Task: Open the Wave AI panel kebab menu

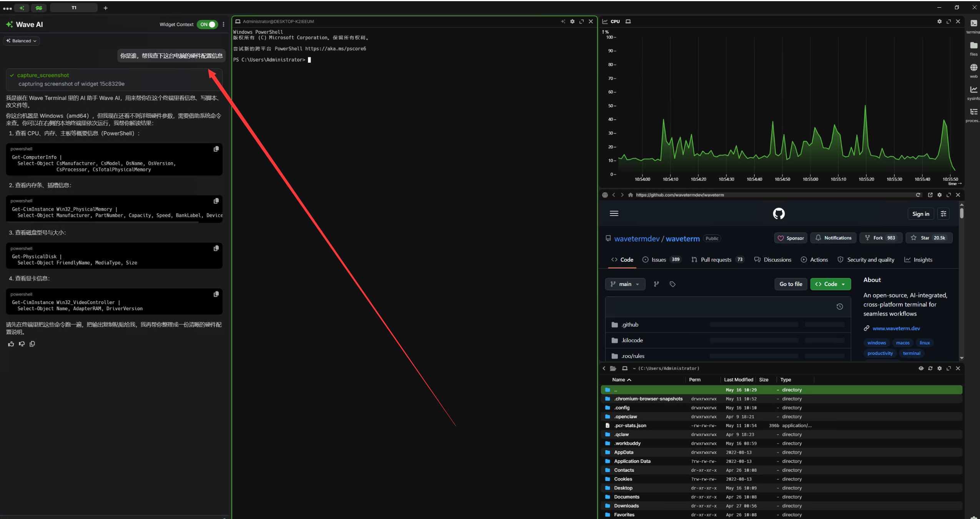Action: (x=223, y=24)
